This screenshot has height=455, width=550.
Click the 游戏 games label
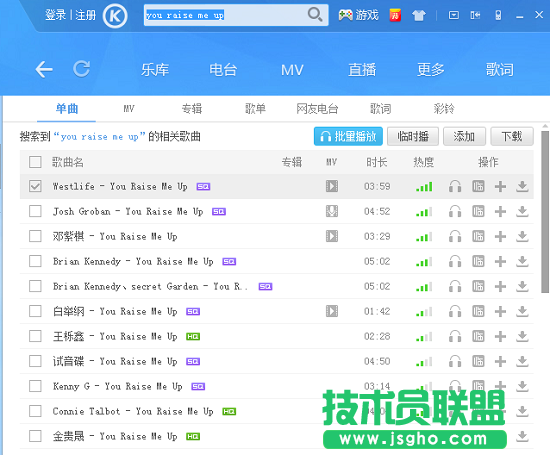pyautogui.click(x=367, y=15)
